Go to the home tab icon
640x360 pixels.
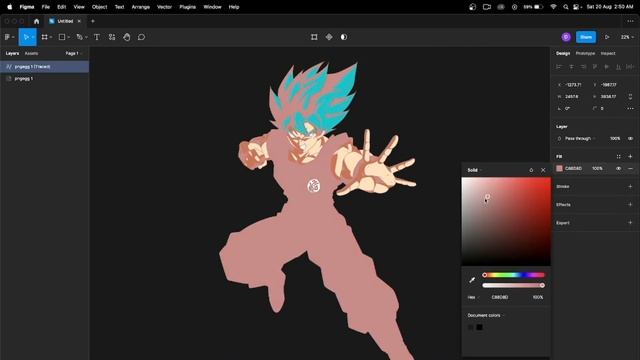[x=36, y=21]
